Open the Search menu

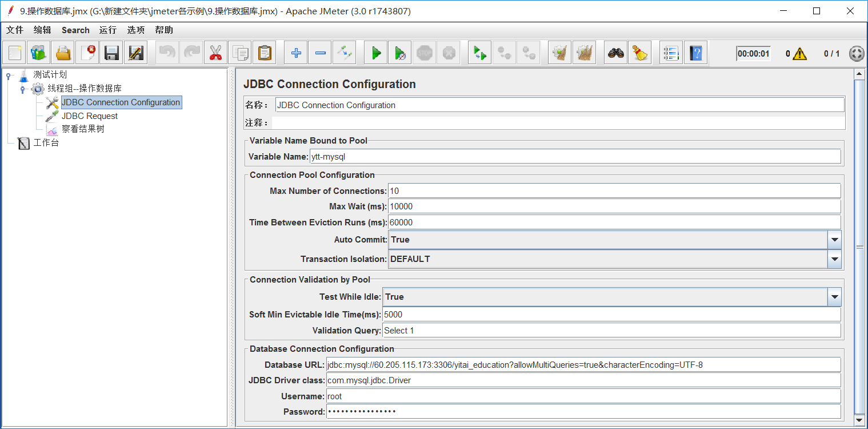75,30
